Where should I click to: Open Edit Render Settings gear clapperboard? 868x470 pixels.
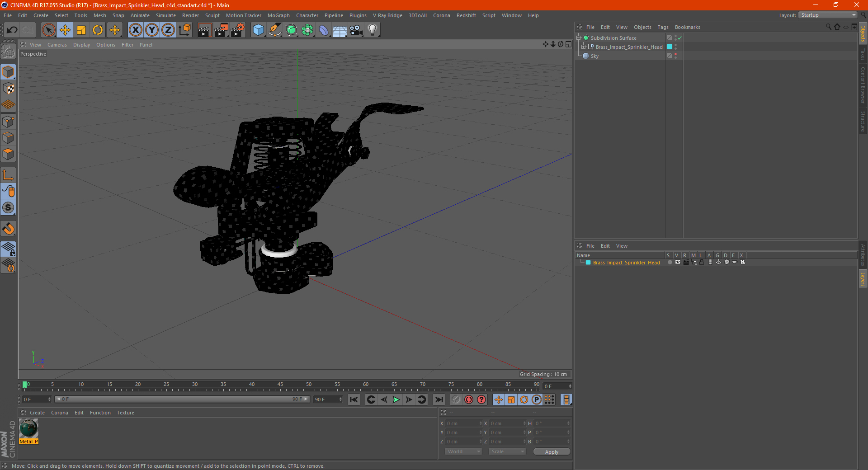(238, 30)
